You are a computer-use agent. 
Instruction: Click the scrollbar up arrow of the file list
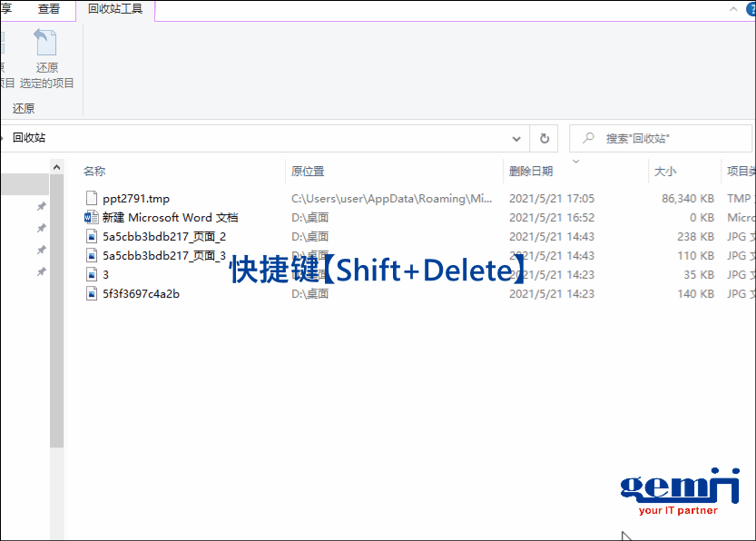point(56,166)
